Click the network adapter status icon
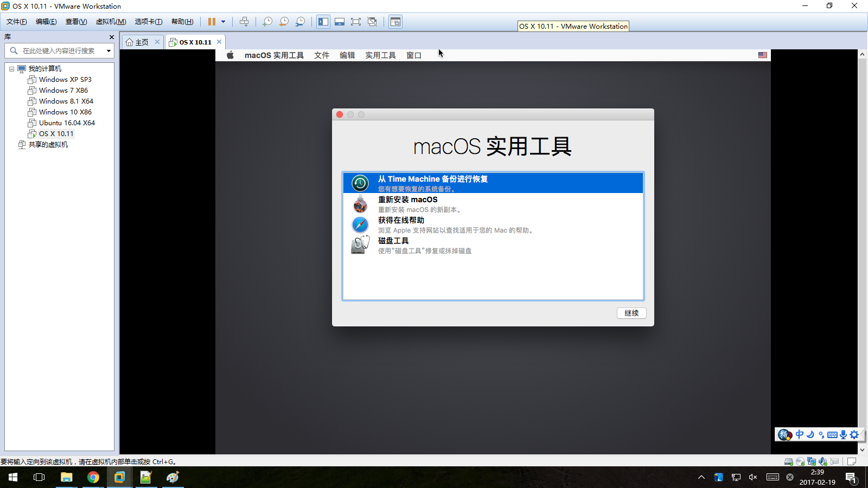Screen dimensions: 868x488 812,461
